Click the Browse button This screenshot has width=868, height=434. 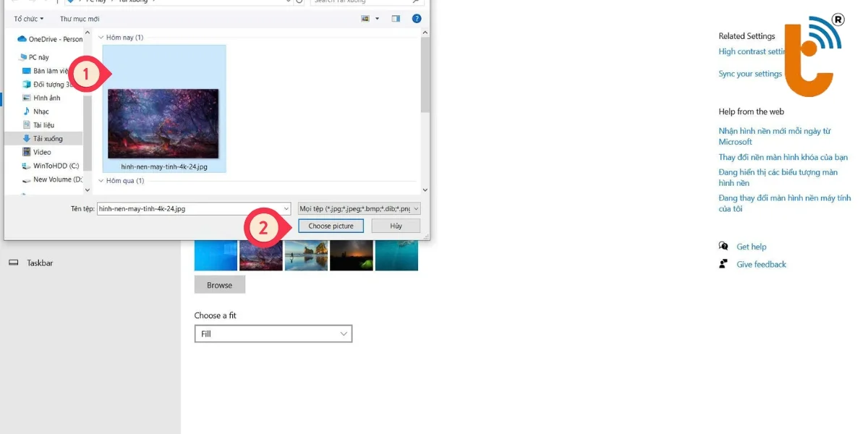[x=220, y=285]
